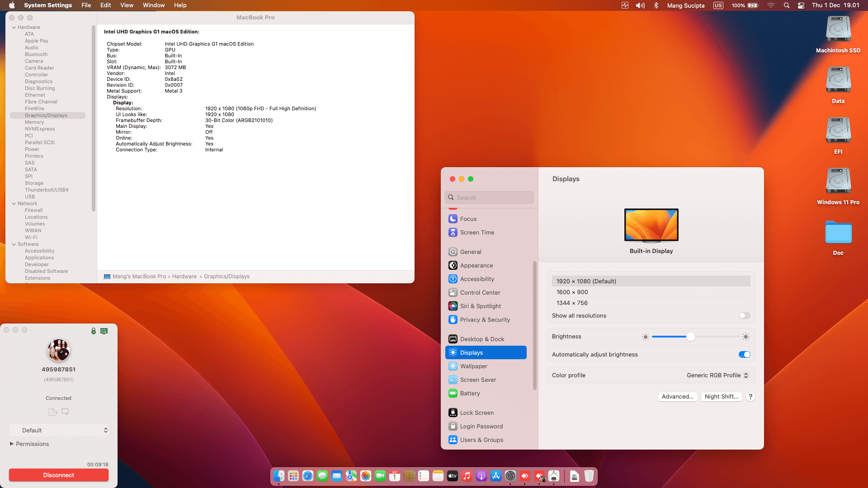Click the green screen-sharing monitor icon in AnyDesk
The width and height of the screenshot is (868, 488).
(104, 331)
